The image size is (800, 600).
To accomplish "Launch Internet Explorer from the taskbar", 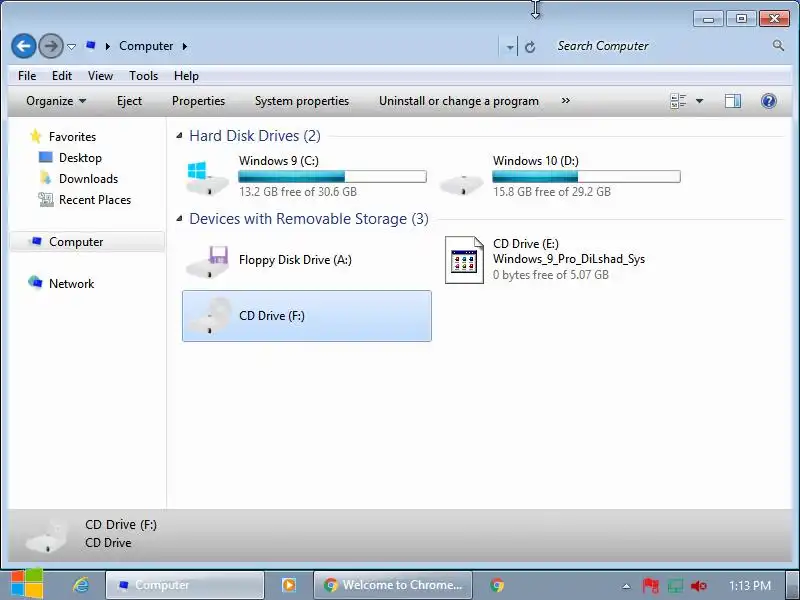I will point(81,585).
